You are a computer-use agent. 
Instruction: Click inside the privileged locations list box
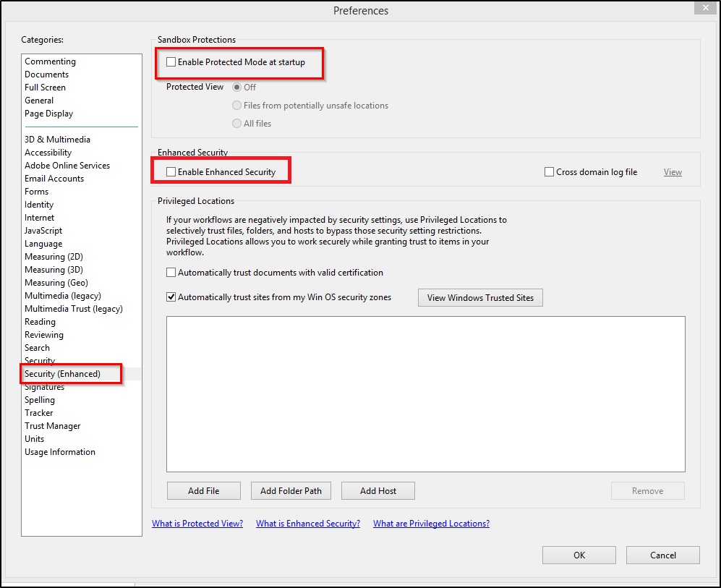point(426,394)
